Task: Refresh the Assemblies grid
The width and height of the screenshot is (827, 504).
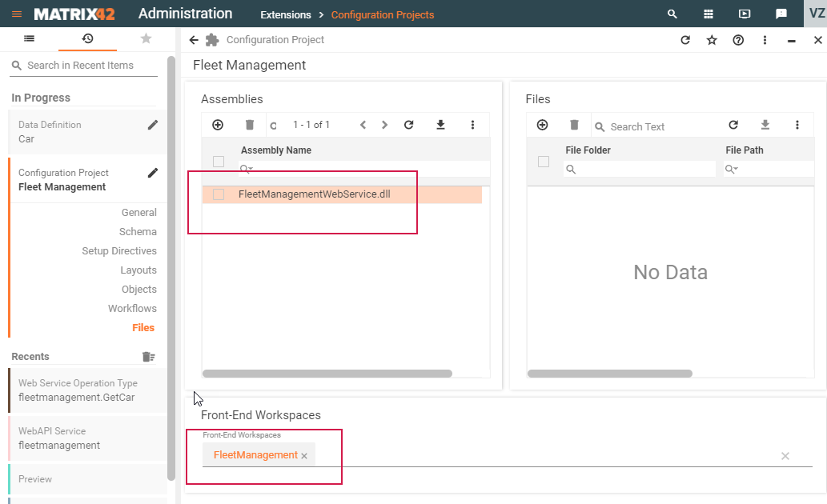Action: click(409, 125)
